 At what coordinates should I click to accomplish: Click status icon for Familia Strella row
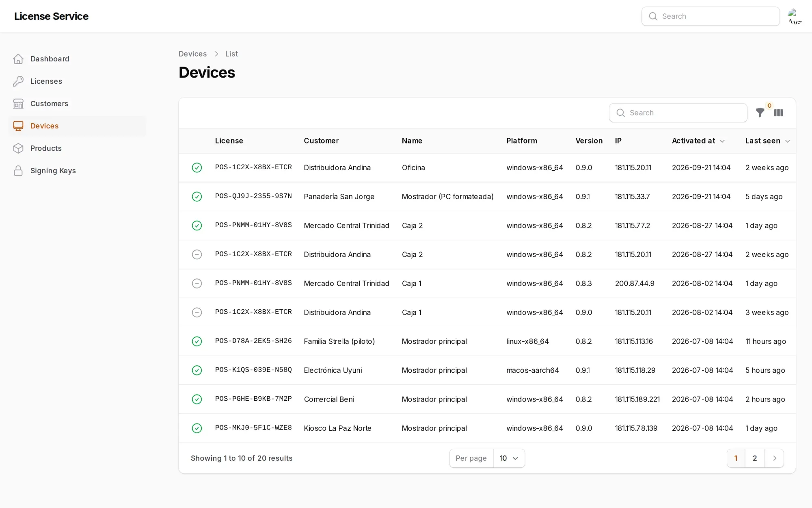coord(197,341)
